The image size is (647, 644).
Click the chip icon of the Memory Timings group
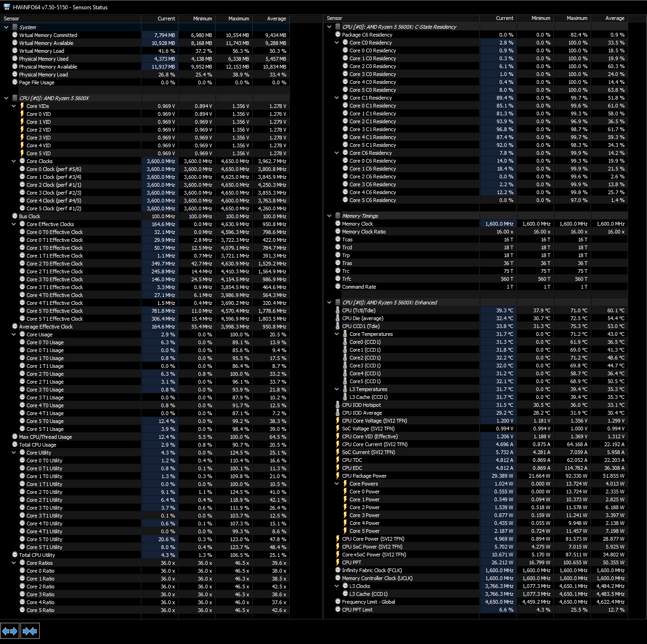[338, 216]
